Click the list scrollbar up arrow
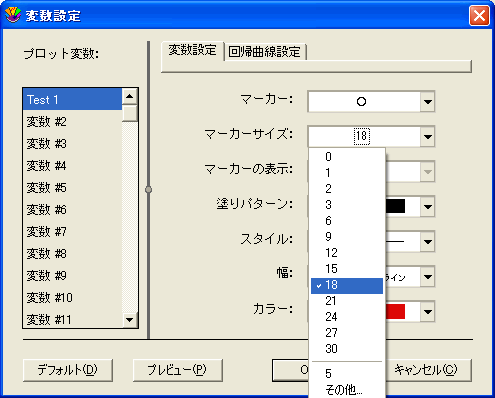495x398 pixels. click(130, 97)
